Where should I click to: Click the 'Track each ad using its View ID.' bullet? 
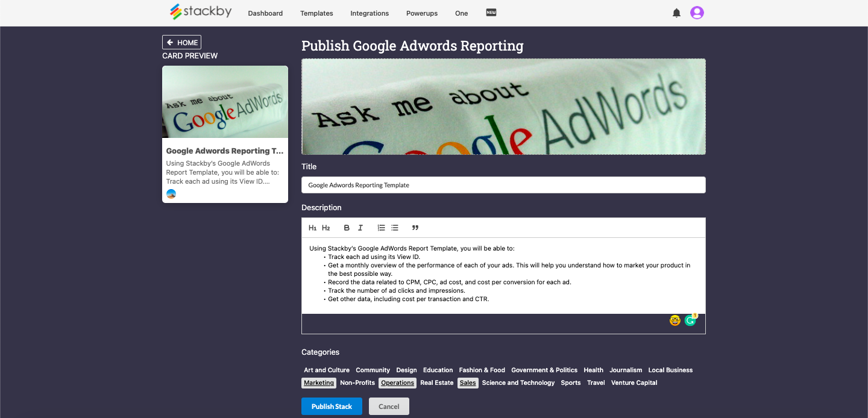pos(374,257)
